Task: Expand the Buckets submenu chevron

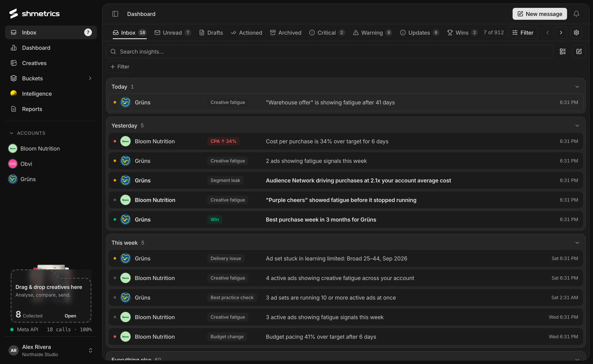Action: click(90, 78)
